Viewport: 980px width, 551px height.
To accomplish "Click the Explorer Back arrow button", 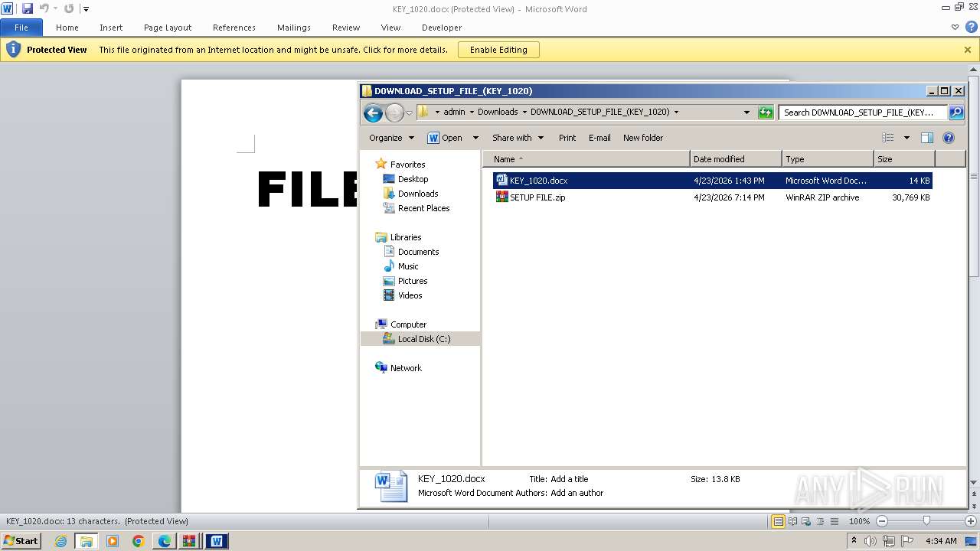I will point(373,112).
